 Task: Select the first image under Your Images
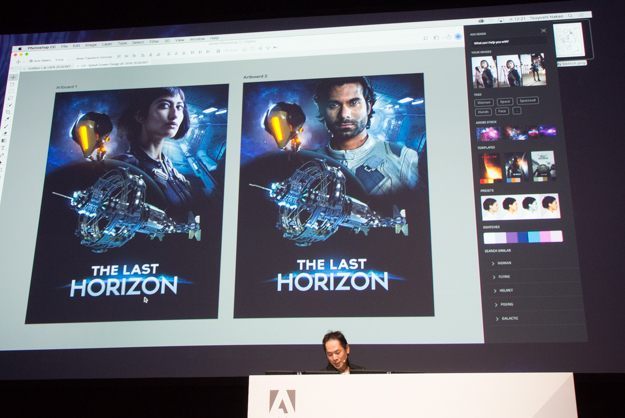pos(484,69)
